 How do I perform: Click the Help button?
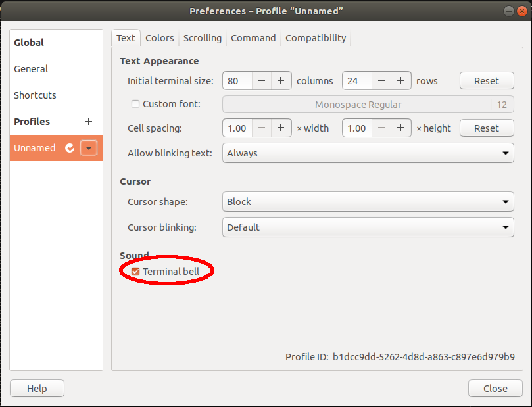pyautogui.click(x=37, y=389)
